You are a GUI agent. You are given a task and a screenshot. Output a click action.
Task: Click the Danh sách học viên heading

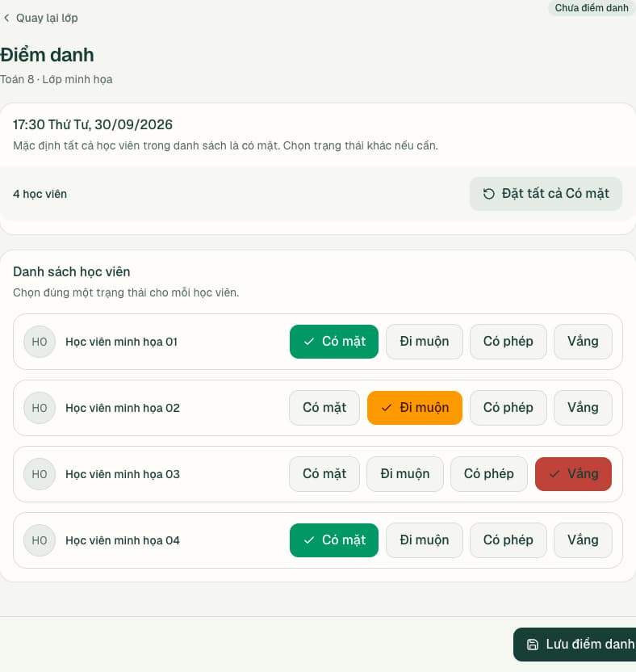(72, 271)
